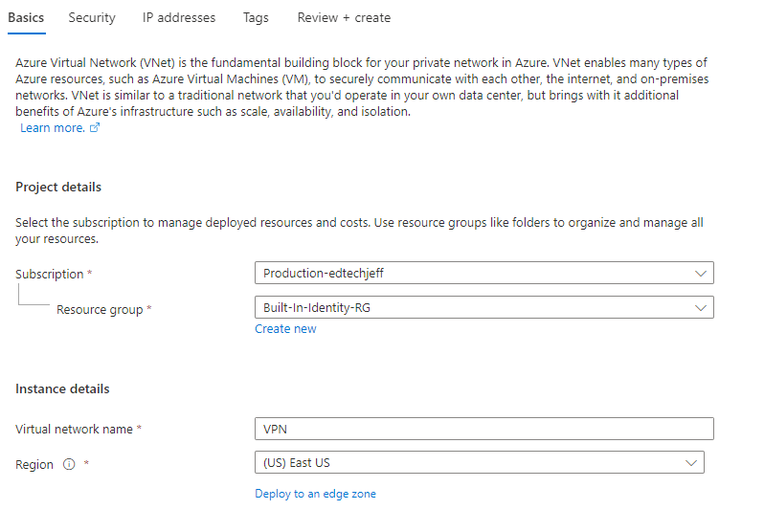Click the external link icon after Learn more
Viewport: 764px width, 532px height.
[x=95, y=128]
